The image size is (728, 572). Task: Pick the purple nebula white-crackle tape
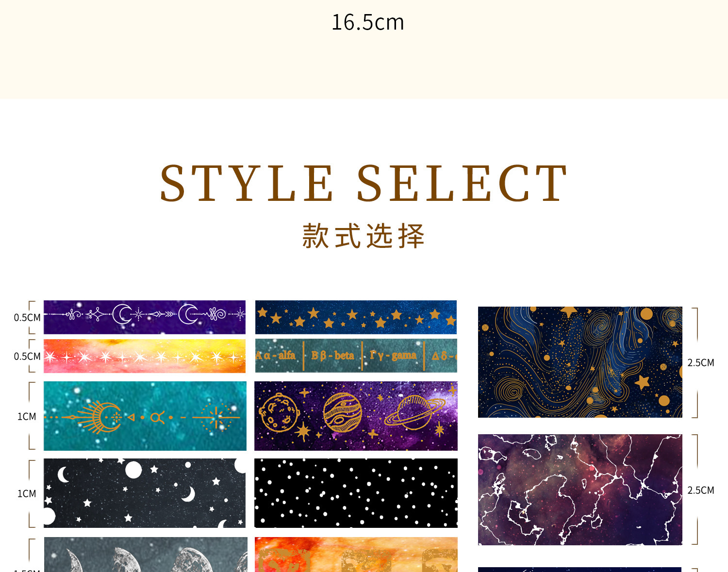tap(580, 490)
